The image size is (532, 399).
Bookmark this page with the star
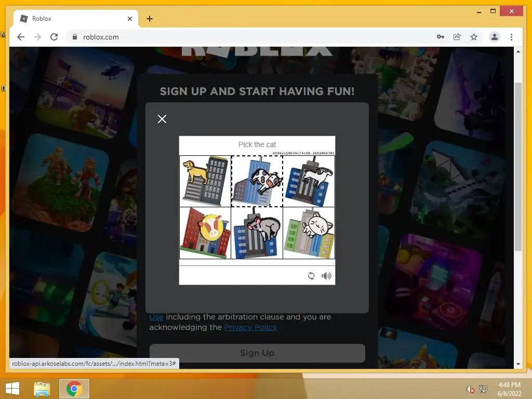tap(474, 37)
